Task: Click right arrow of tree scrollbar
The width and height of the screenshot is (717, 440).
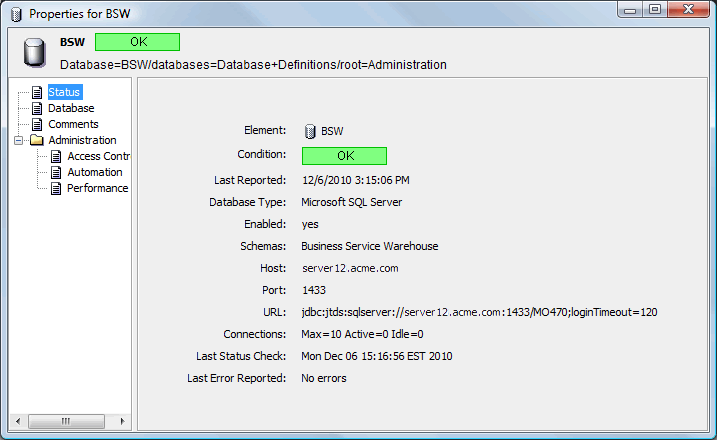Action: point(122,421)
